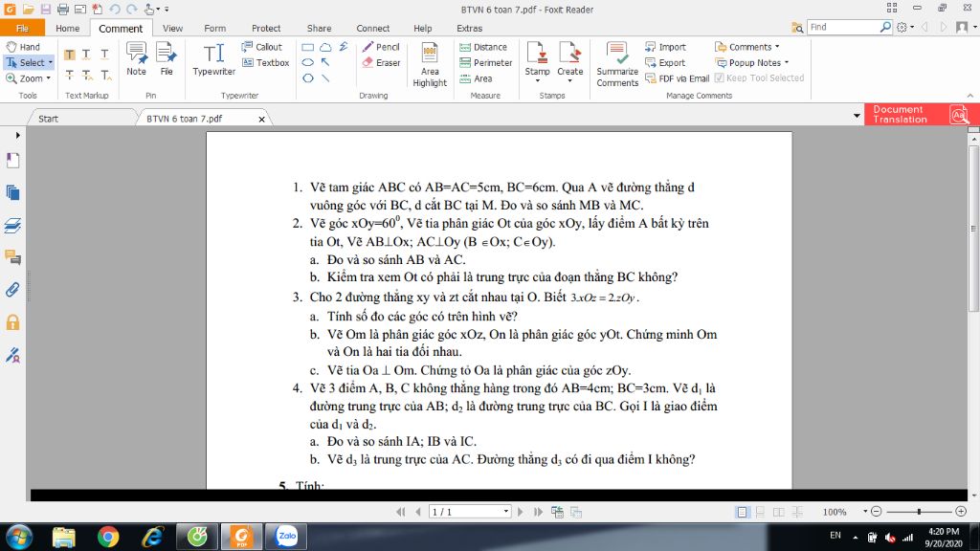Switch to facing pages view mode

pos(779,512)
